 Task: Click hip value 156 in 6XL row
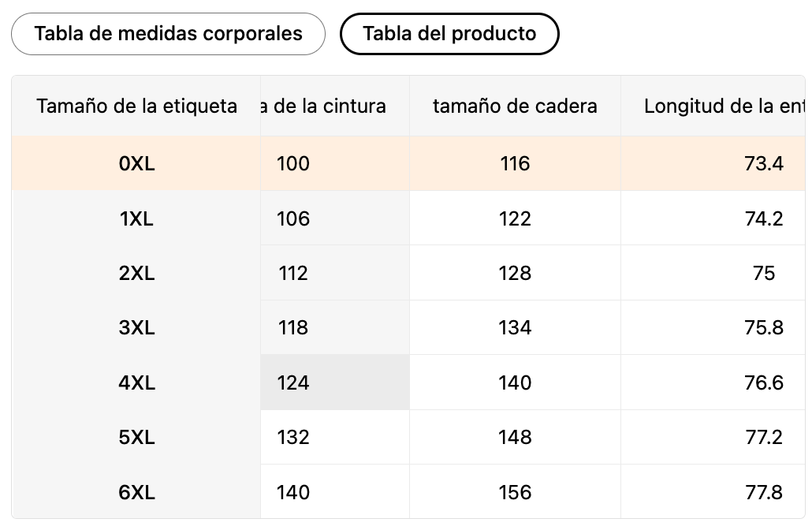click(515, 493)
